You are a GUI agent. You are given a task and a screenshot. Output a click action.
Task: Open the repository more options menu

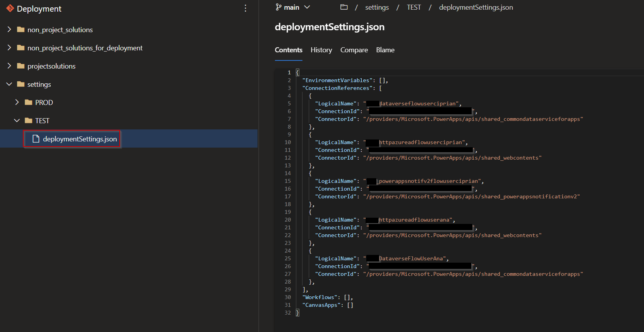[x=245, y=9]
